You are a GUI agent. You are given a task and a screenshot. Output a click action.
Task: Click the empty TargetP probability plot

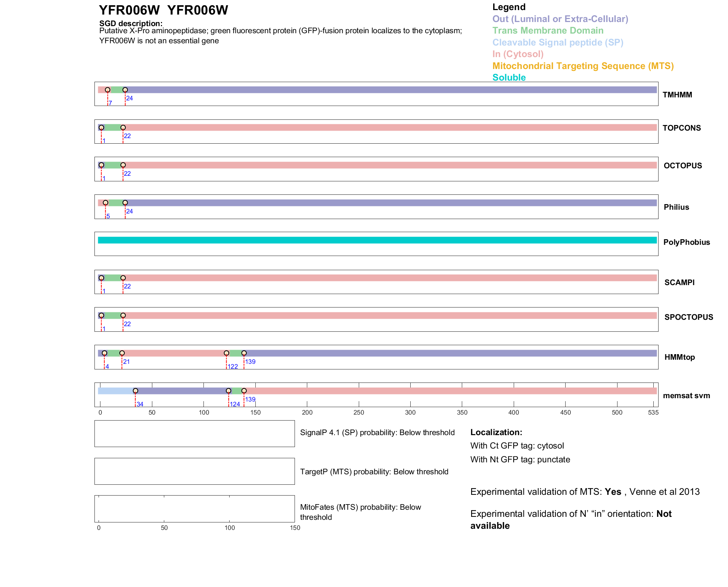pos(195,471)
